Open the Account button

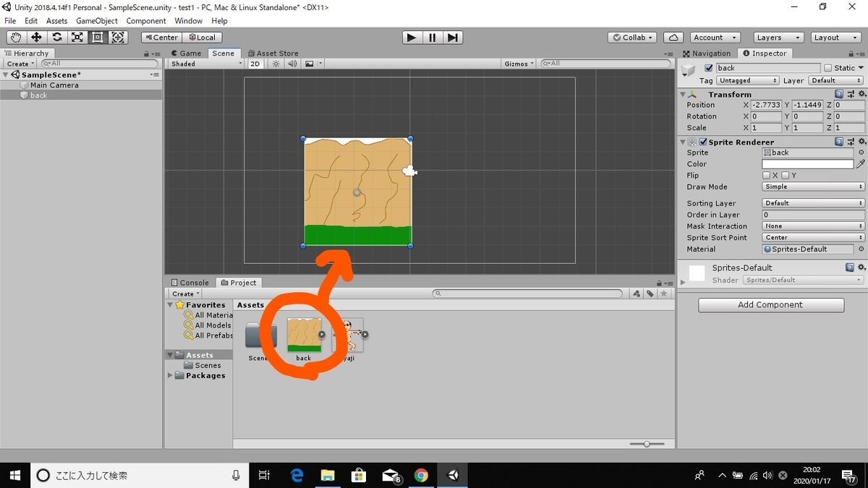714,38
